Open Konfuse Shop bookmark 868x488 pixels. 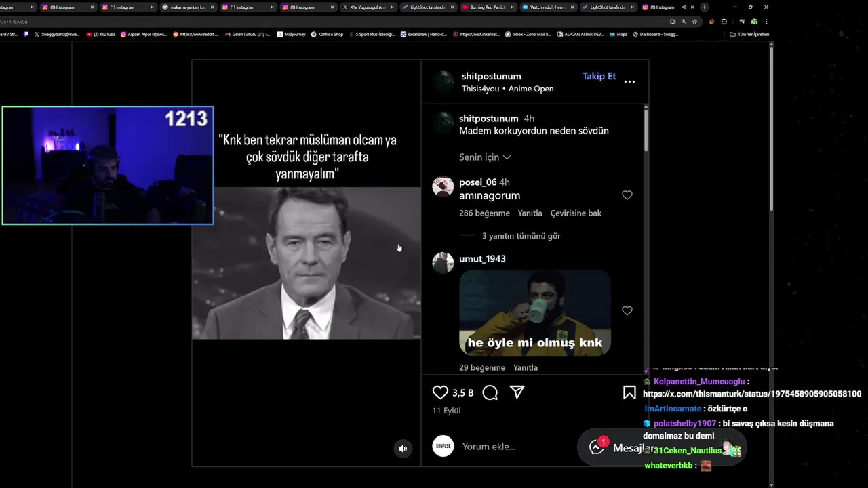click(327, 34)
